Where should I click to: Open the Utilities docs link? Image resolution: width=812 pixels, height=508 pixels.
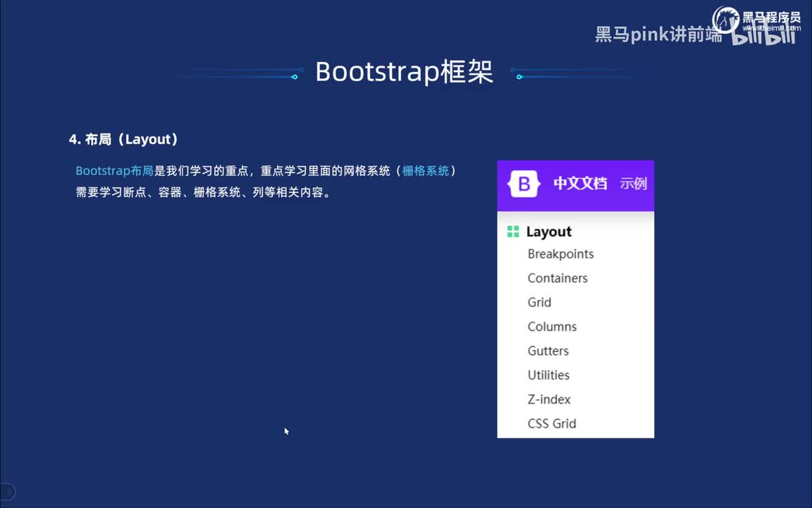coord(548,375)
